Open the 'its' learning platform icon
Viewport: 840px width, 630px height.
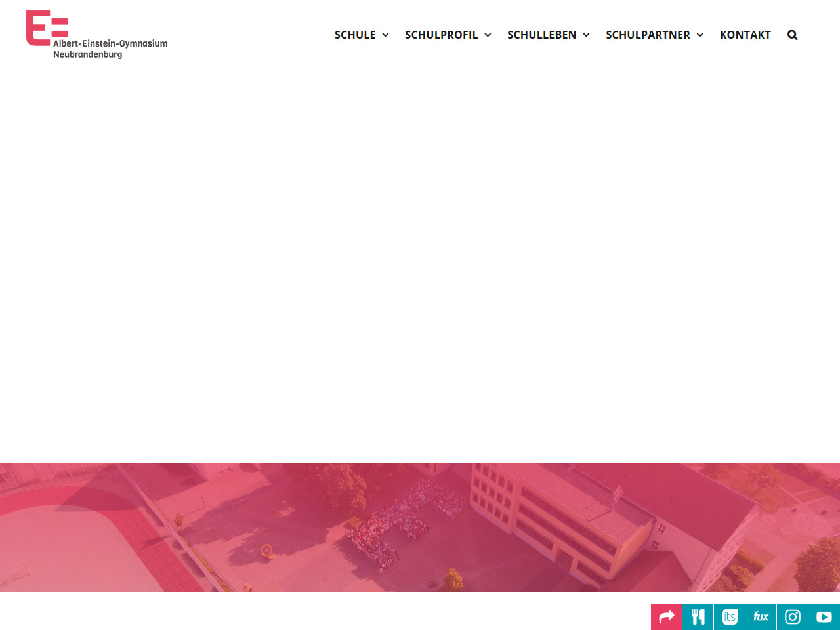coord(729,617)
